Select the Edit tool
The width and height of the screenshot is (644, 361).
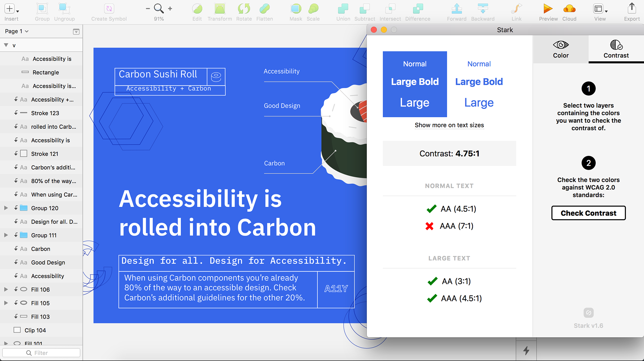[x=197, y=9]
